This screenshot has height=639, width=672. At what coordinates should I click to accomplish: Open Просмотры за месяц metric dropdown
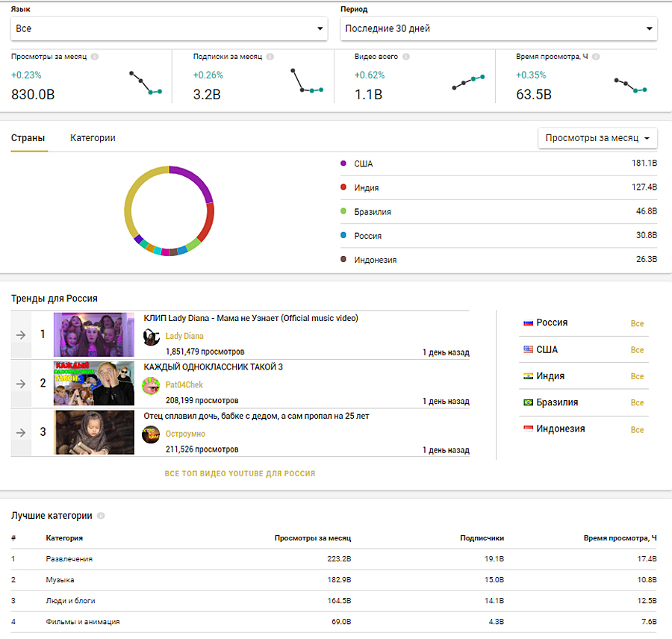tap(597, 138)
